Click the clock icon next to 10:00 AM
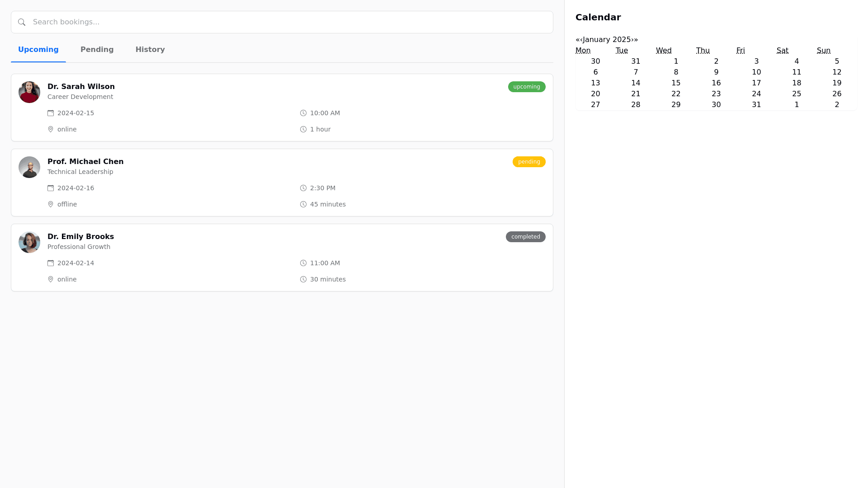Screen dimensions: 868x488 (303, 113)
